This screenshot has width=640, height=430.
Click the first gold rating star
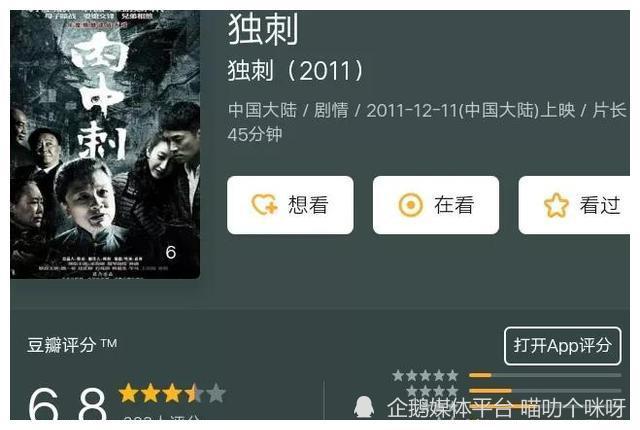coord(128,394)
